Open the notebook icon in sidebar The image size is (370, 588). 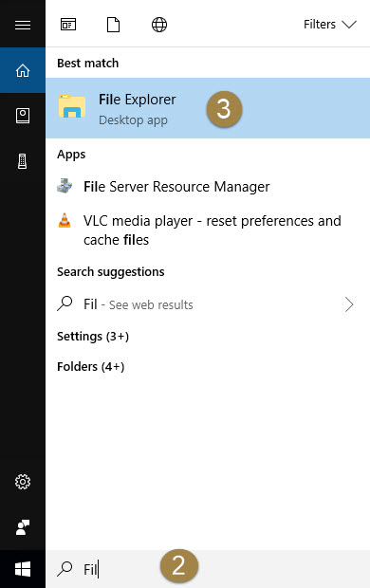[x=23, y=116]
